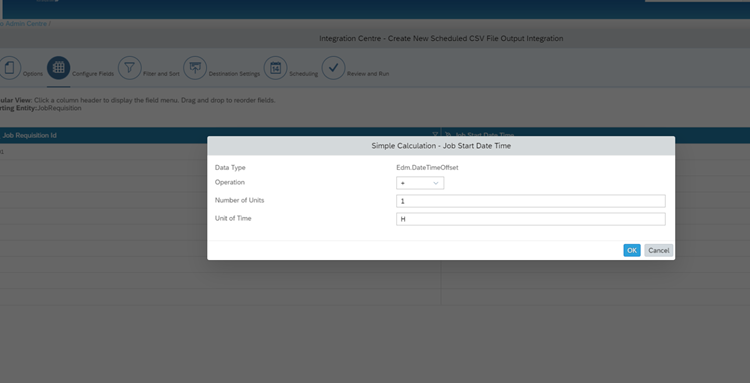Click the Operation label

click(230, 182)
